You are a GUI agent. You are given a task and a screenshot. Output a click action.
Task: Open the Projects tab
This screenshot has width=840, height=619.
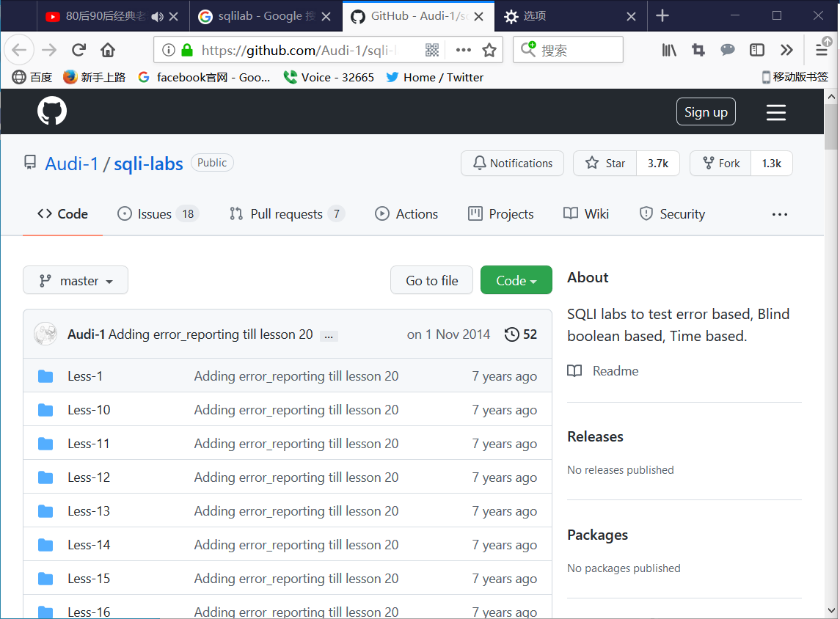coord(501,214)
